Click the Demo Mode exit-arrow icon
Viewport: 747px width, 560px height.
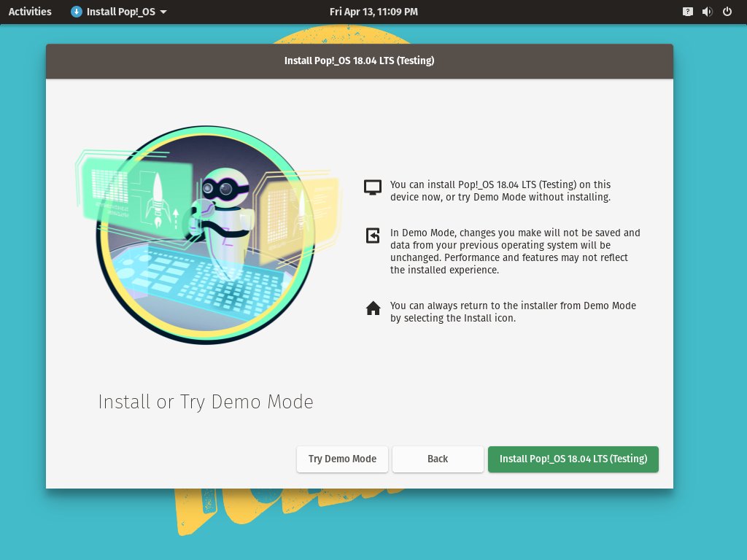373,236
